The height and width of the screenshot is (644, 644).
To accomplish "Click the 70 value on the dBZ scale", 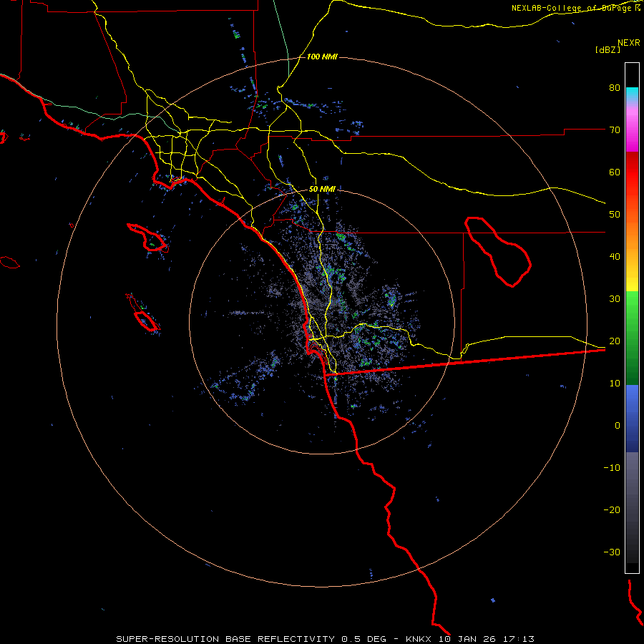I will [x=615, y=130].
